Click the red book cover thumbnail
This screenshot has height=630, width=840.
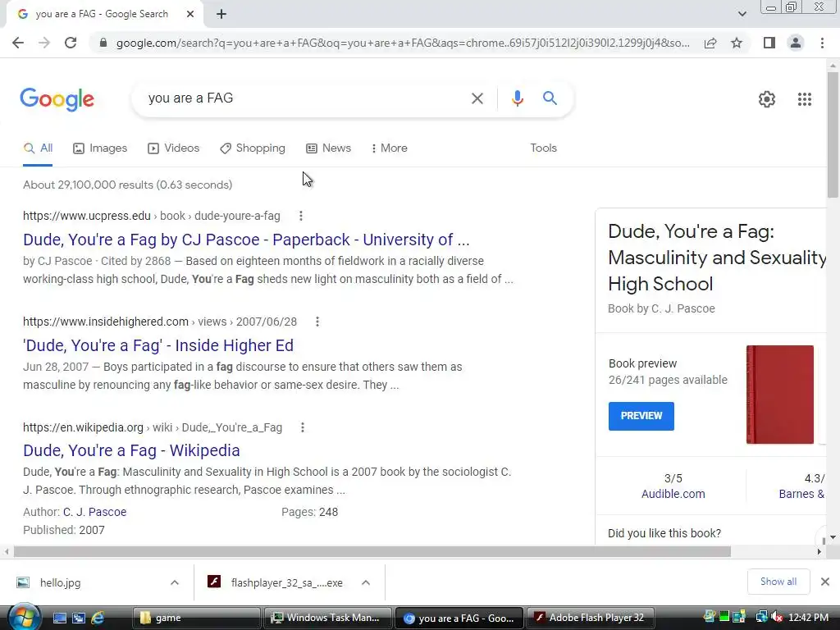click(780, 395)
